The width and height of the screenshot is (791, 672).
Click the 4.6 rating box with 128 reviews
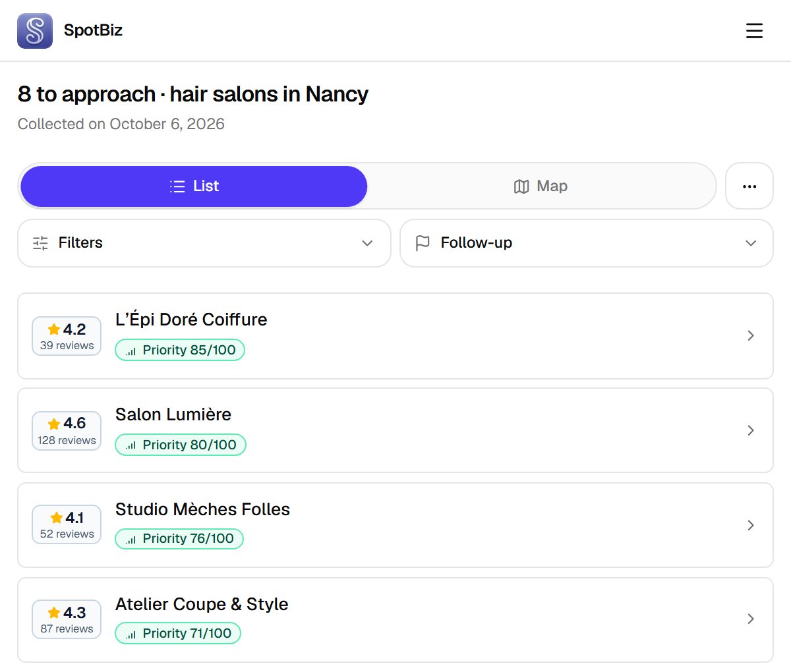[x=67, y=431]
